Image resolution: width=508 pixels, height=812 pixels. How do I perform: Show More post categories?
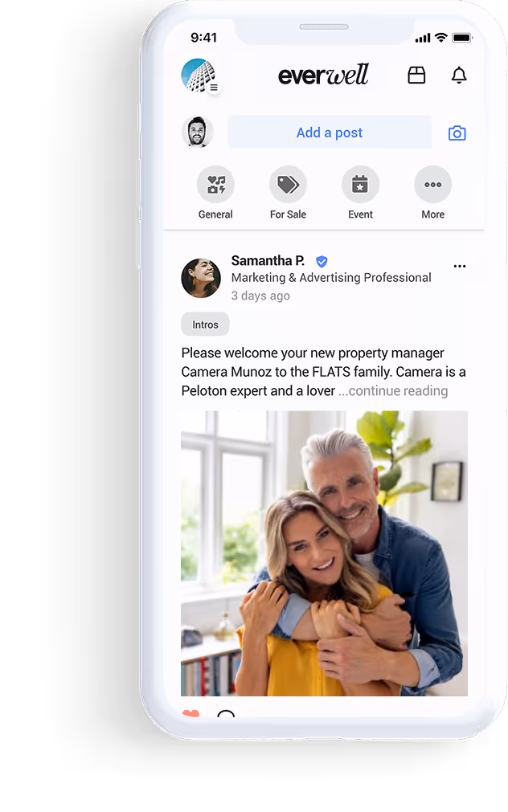coord(432,185)
